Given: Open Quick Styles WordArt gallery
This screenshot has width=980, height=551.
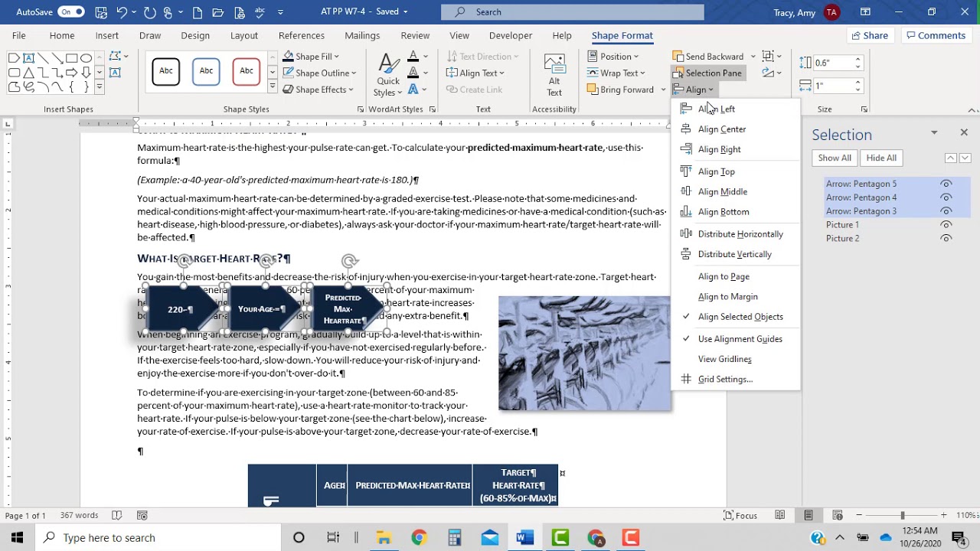Looking at the screenshot, I should tap(387, 74).
